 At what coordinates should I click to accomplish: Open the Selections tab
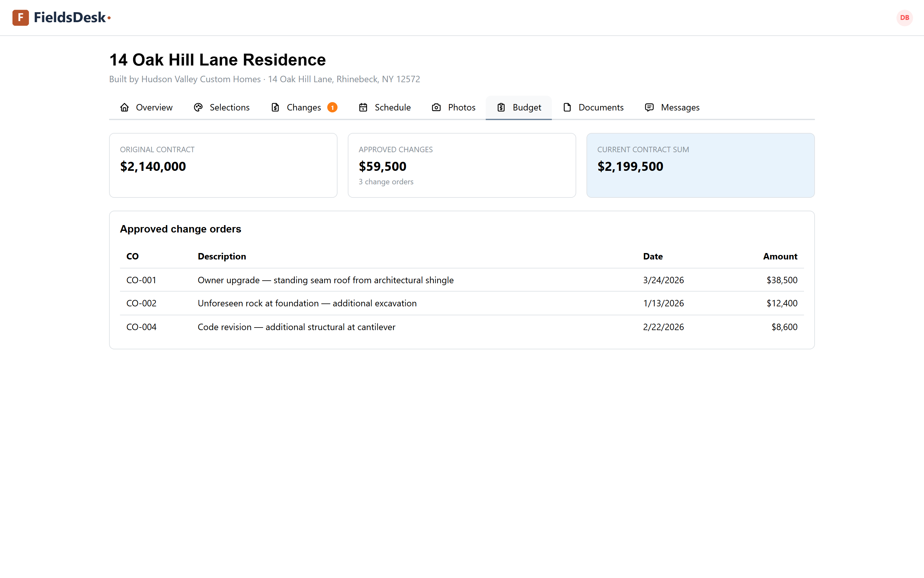[222, 108]
